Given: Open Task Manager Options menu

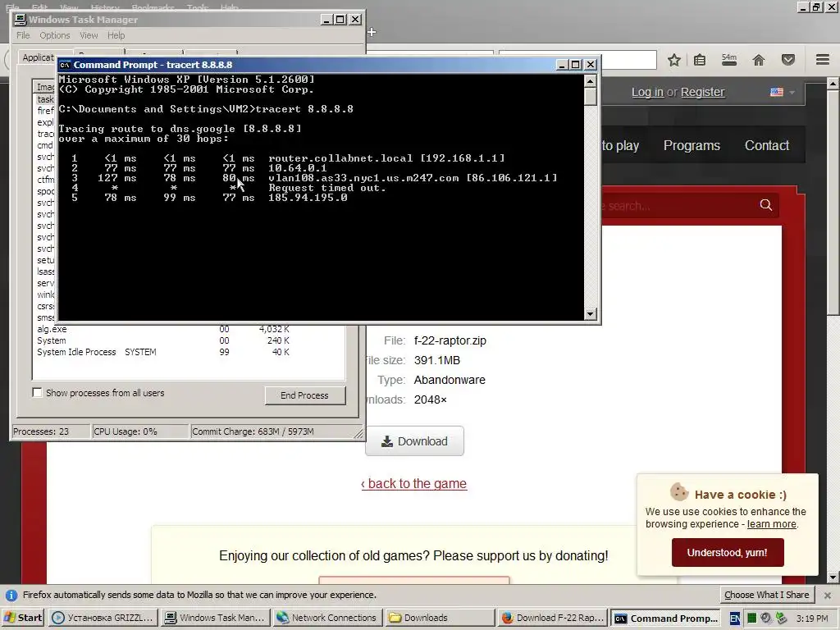Looking at the screenshot, I should (x=55, y=35).
